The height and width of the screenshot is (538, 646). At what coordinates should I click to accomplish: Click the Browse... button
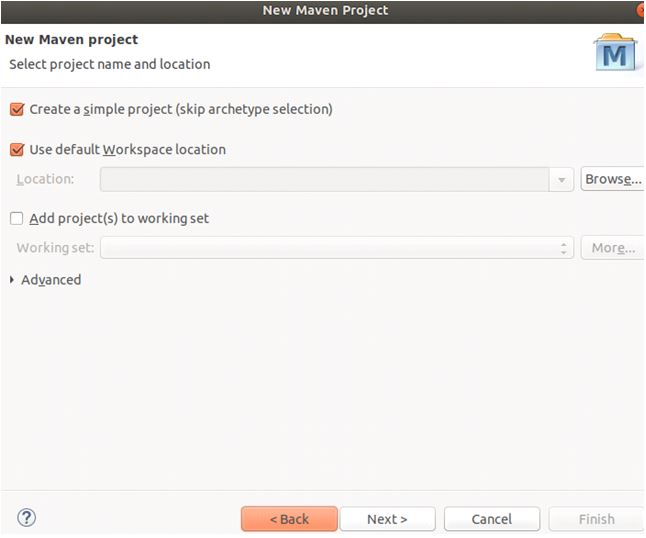click(612, 180)
